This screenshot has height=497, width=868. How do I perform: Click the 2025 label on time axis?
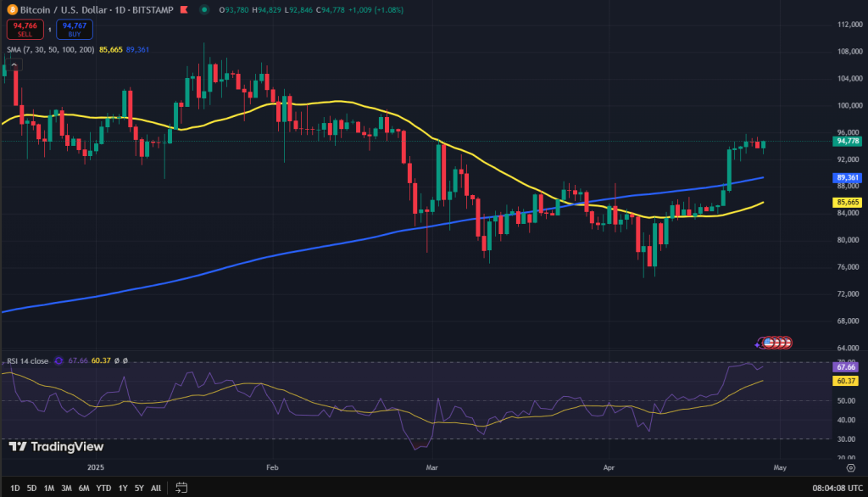click(96, 467)
